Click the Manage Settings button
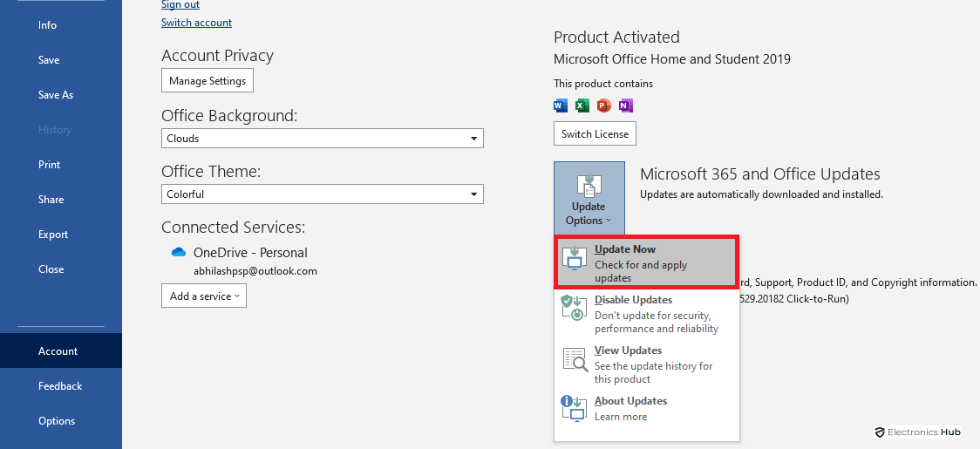Viewport: 980px width, 449px height. [208, 81]
